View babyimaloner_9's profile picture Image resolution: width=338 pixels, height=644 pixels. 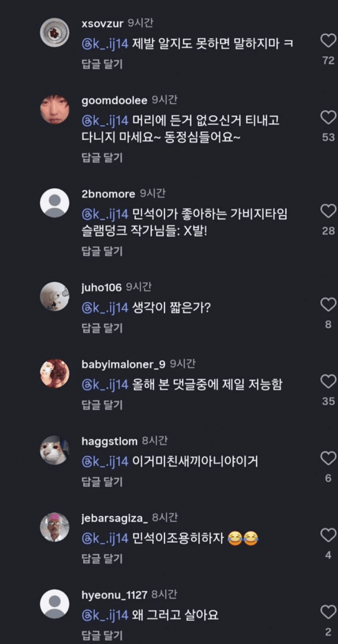point(55,374)
